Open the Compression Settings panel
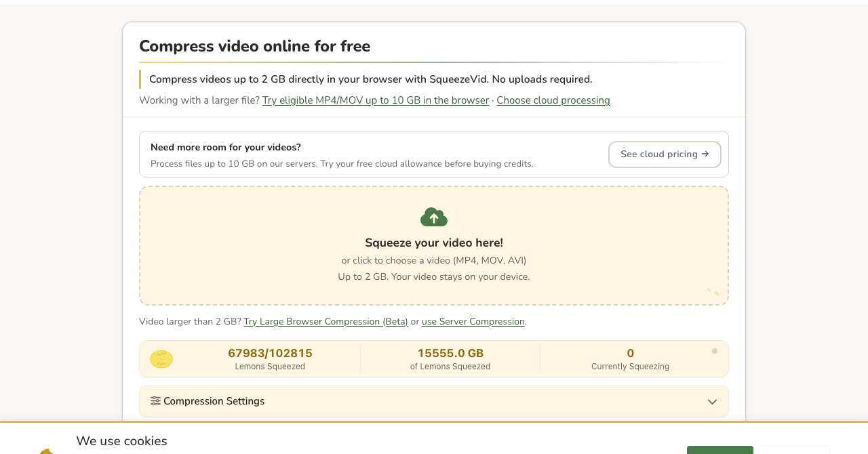The width and height of the screenshot is (868, 454). [434, 401]
